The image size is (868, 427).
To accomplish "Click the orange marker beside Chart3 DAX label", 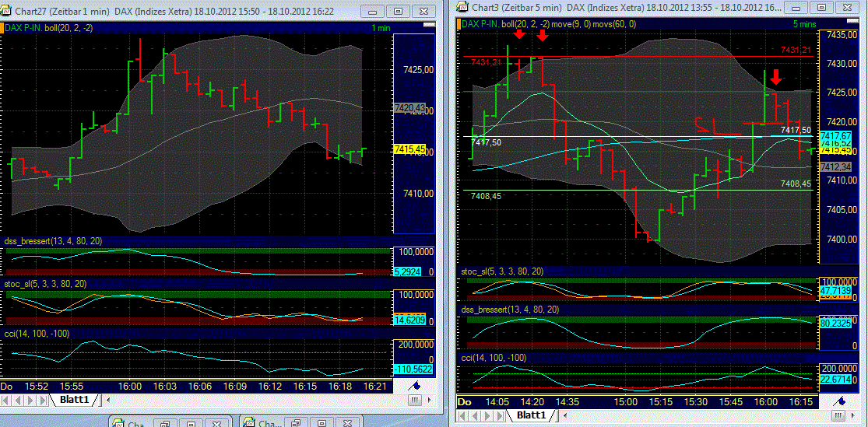I will 459,23.
